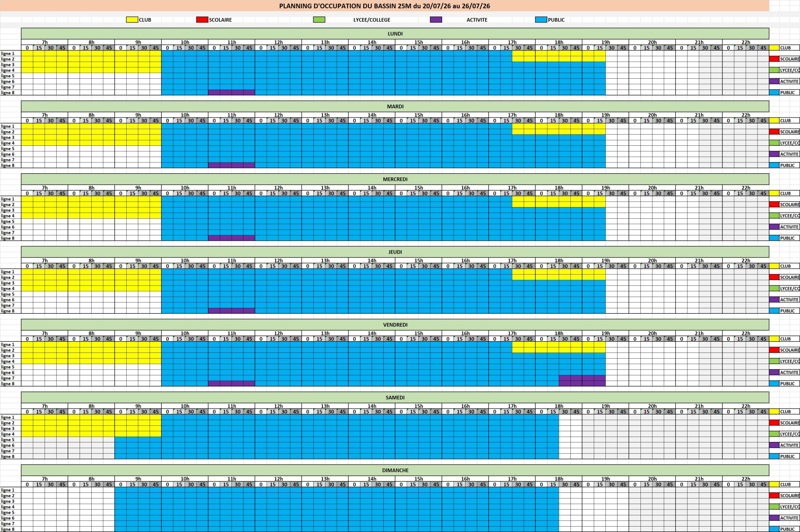
Task: Click the MERCREDI day header
Action: 395,179
